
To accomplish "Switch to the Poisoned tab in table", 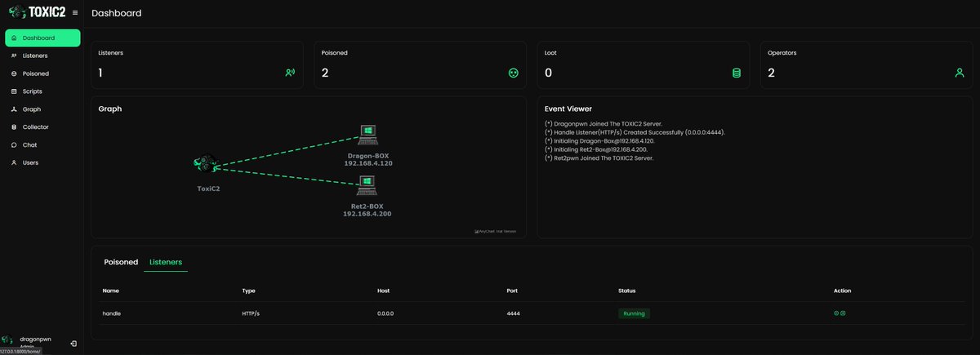I will click(x=121, y=262).
